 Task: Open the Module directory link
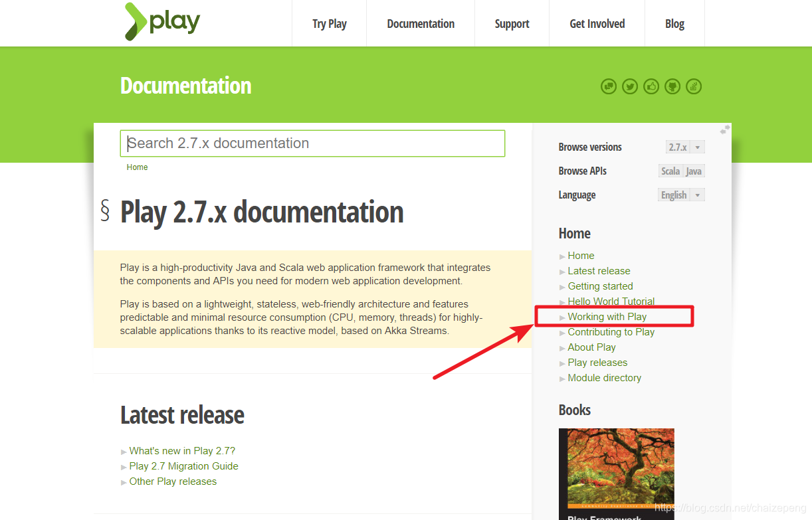[605, 378]
